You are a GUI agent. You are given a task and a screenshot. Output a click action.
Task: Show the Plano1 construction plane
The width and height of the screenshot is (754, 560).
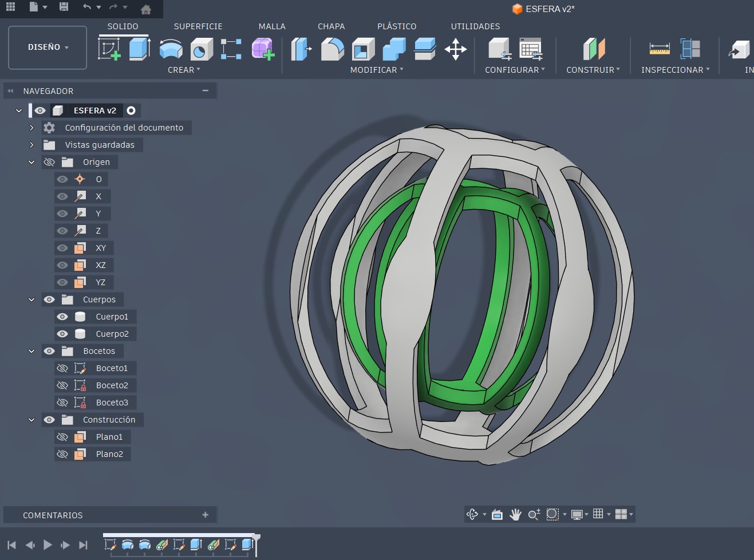pos(62,437)
